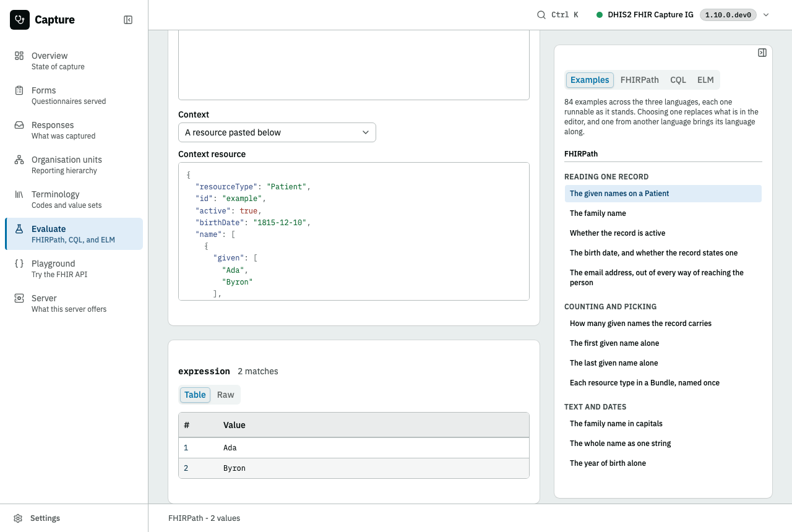This screenshot has height=532, width=792.
Task: Switch to the FHIRPath tab
Action: 640,80
